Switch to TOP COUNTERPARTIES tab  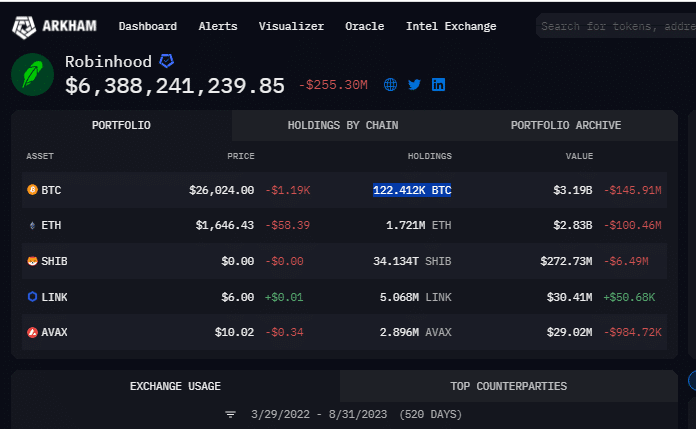[x=509, y=386]
